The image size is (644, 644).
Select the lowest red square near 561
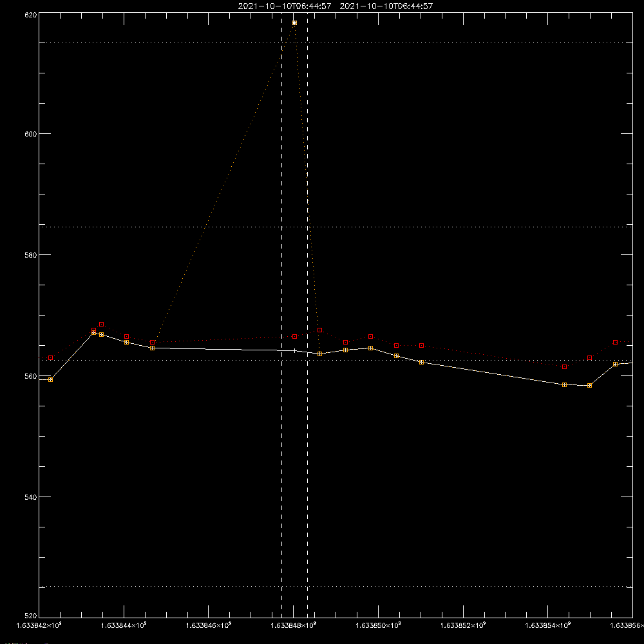click(x=564, y=367)
